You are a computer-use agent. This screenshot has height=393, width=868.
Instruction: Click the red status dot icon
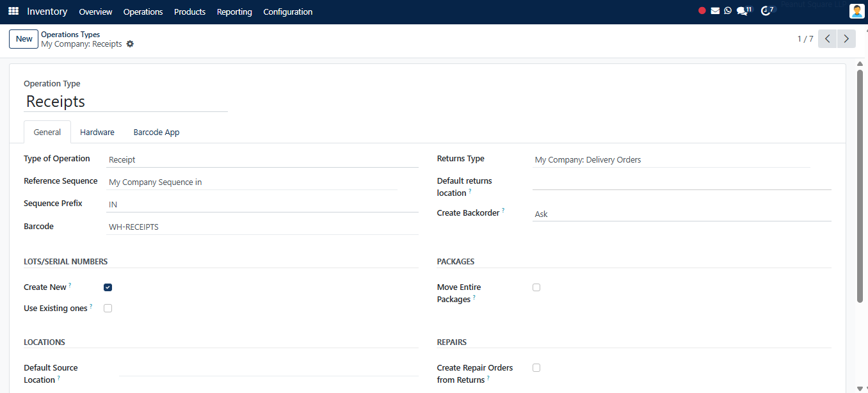coord(702,11)
